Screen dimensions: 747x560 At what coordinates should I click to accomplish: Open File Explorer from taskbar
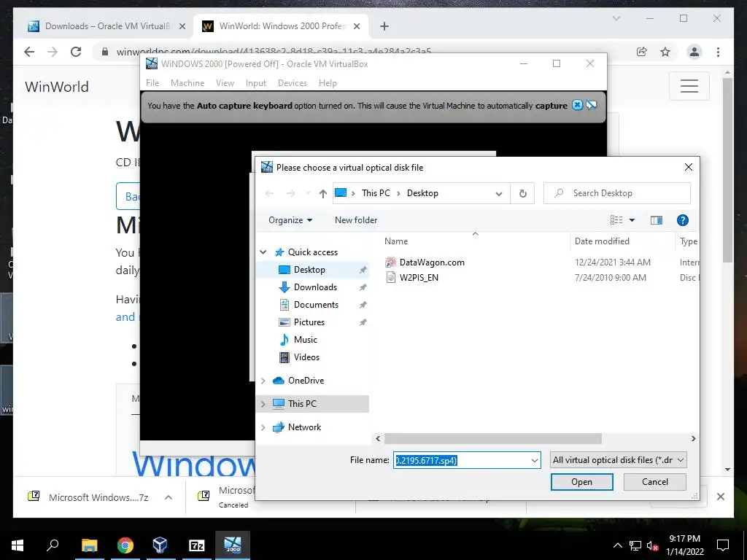point(89,545)
